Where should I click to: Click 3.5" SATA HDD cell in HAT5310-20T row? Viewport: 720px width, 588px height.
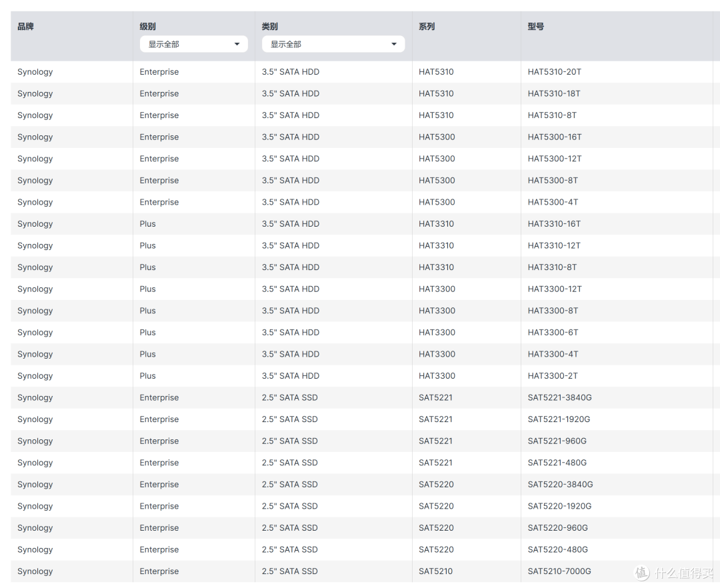pyautogui.click(x=290, y=71)
